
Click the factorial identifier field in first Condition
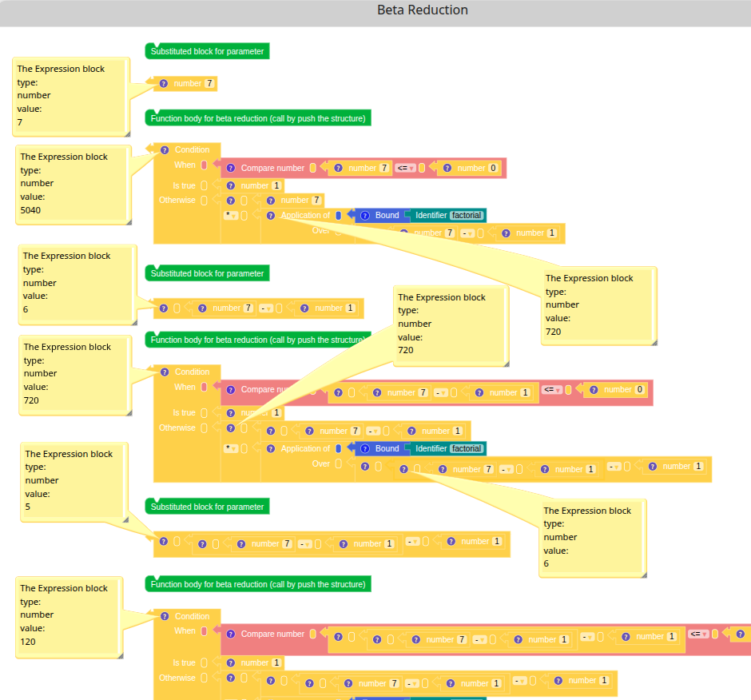click(x=466, y=215)
